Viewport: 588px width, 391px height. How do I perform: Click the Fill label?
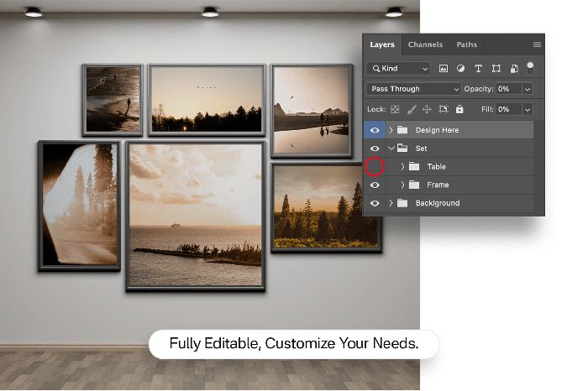487,109
